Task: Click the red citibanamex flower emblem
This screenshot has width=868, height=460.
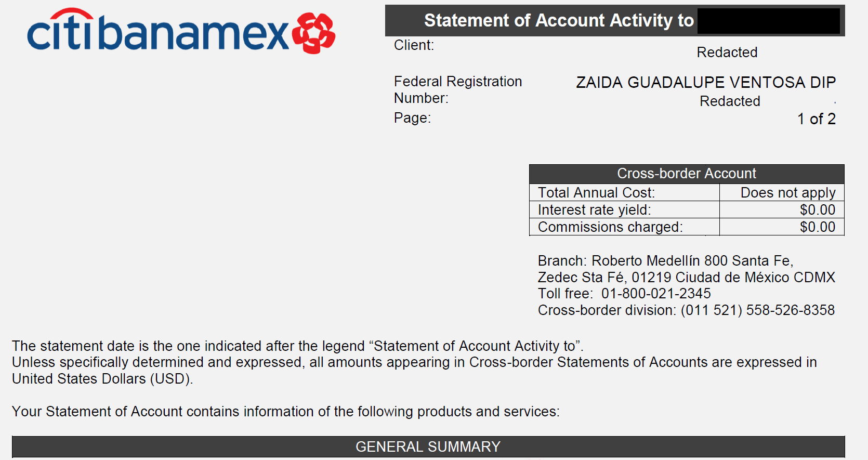Action: tap(313, 33)
